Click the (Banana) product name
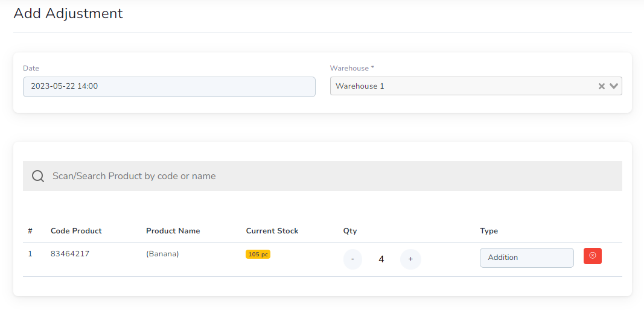Screen dimensions: 644x310 coord(162,254)
